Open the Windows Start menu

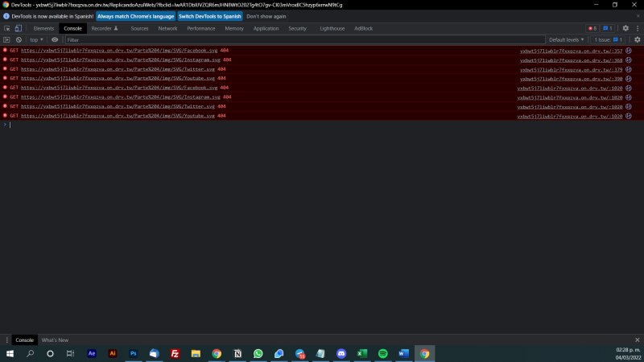point(10,353)
